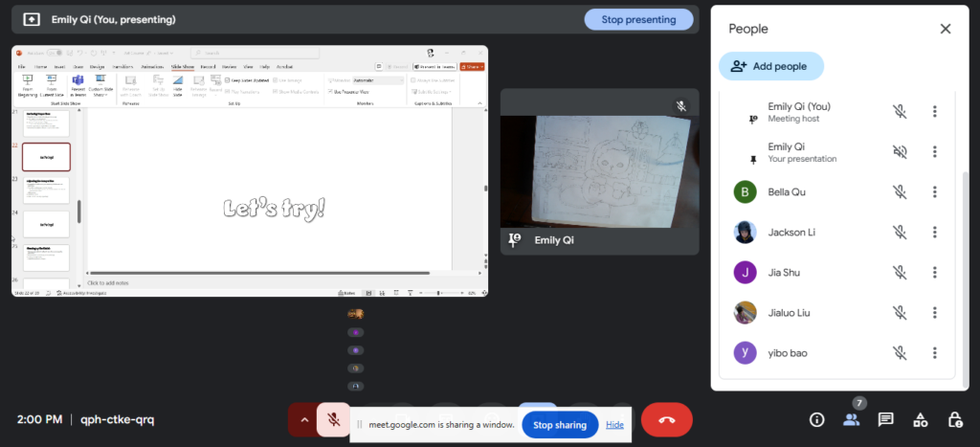Open the Transitions tab in PowerPoint
This screenshot has width=980, height=447.
[x=123, y=66]
